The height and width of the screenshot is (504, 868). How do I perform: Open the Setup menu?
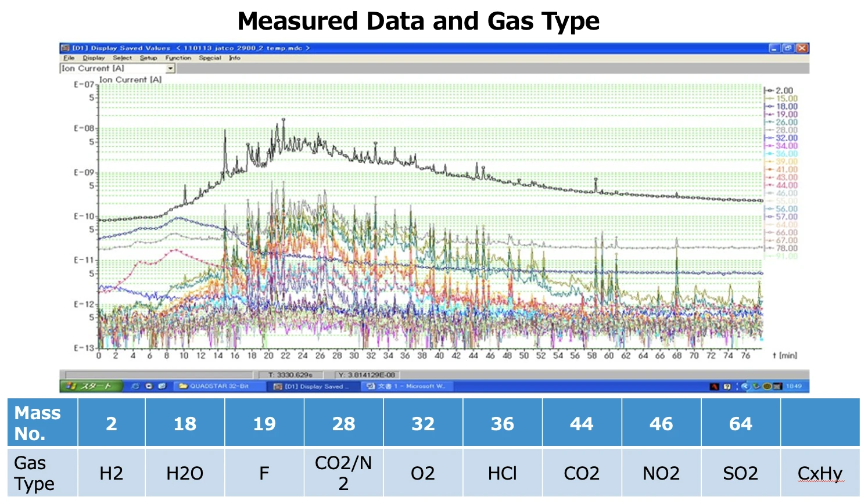[148, 58]
